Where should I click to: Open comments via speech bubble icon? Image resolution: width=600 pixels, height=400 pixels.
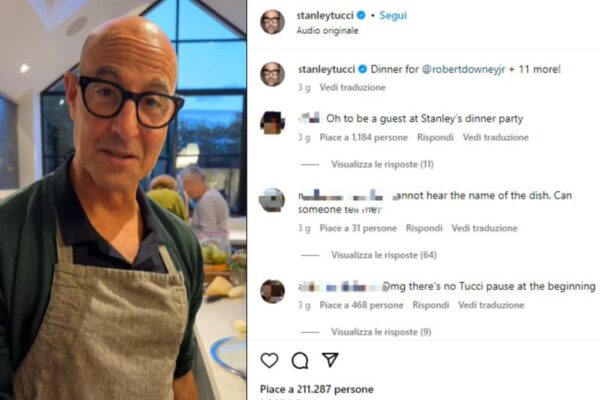tap(300, 360)
